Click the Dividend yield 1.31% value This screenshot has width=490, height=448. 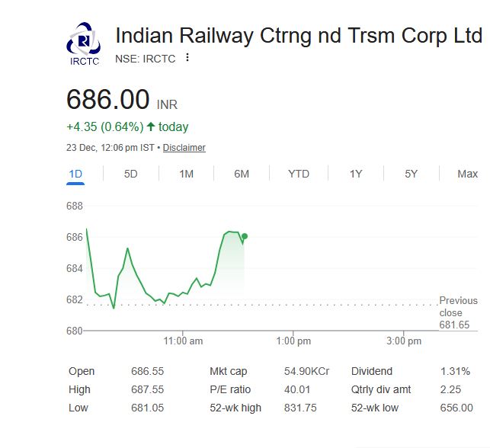[455, 371]
